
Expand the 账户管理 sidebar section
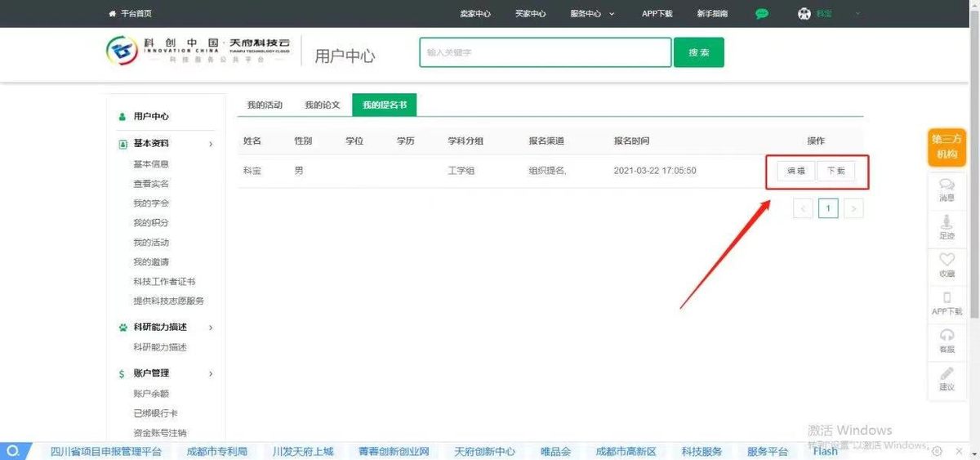(211, 373)
